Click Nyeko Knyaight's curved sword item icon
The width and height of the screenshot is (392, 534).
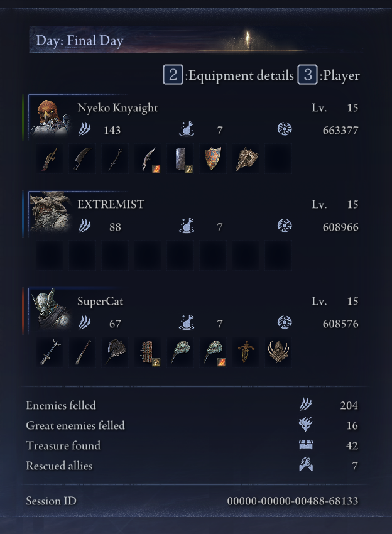(x=82, y=159)
